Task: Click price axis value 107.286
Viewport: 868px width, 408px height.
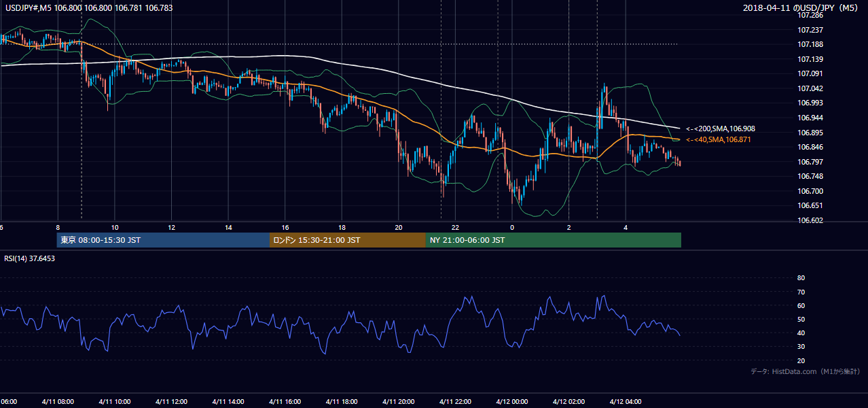Action: [810, 15]
